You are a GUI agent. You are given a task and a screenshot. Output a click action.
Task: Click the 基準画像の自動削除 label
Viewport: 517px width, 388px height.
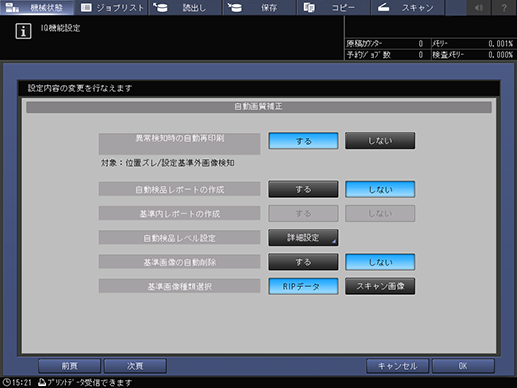pyautogui.click(x=179, y=262)
